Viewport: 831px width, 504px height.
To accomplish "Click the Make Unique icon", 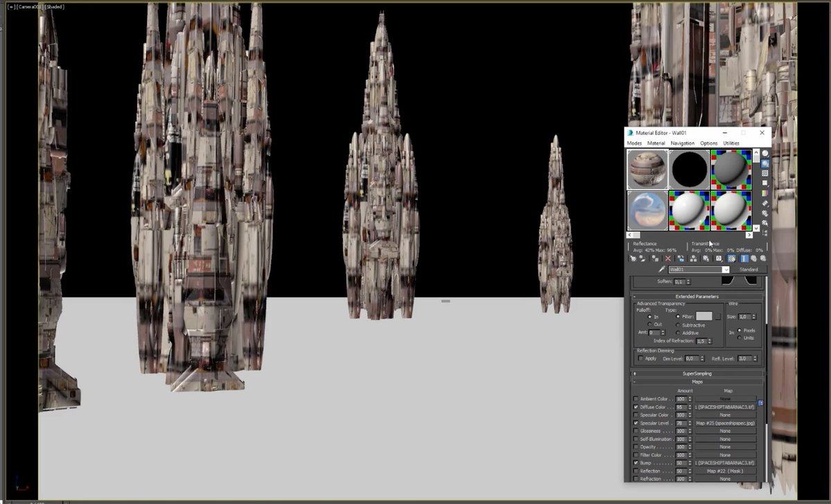I will coord(693,258).
